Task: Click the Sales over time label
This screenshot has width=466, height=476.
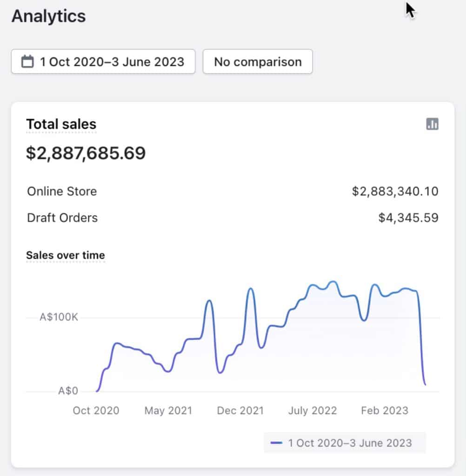Action: [x=65, y=255]
